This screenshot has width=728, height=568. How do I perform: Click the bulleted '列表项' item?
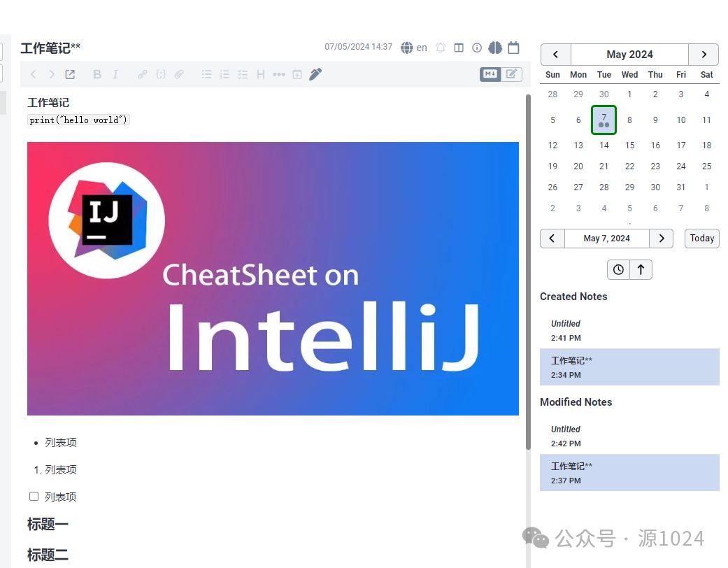pyautogui.click(x=61, y=443)
